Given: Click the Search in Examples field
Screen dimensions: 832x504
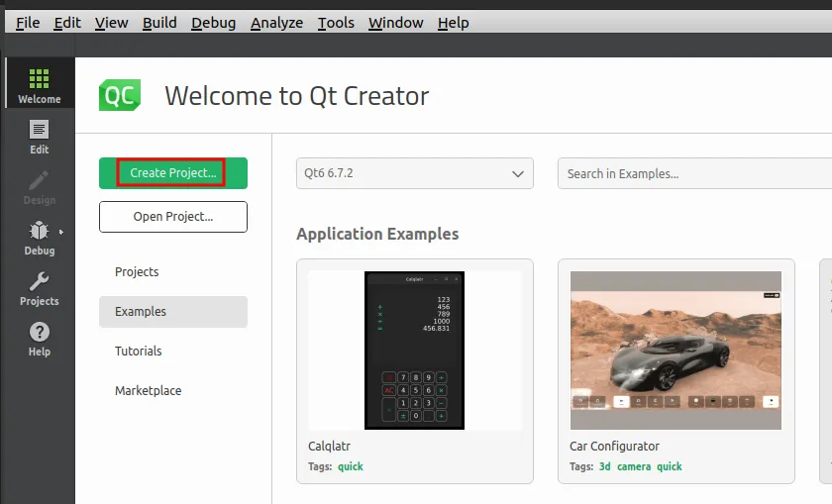Looking at the screenshot, I should click(694, 173).
